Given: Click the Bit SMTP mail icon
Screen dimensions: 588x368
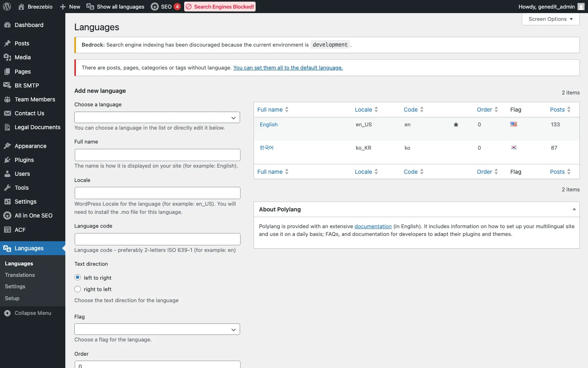Looking at the screenshot, I should point(7,85).
